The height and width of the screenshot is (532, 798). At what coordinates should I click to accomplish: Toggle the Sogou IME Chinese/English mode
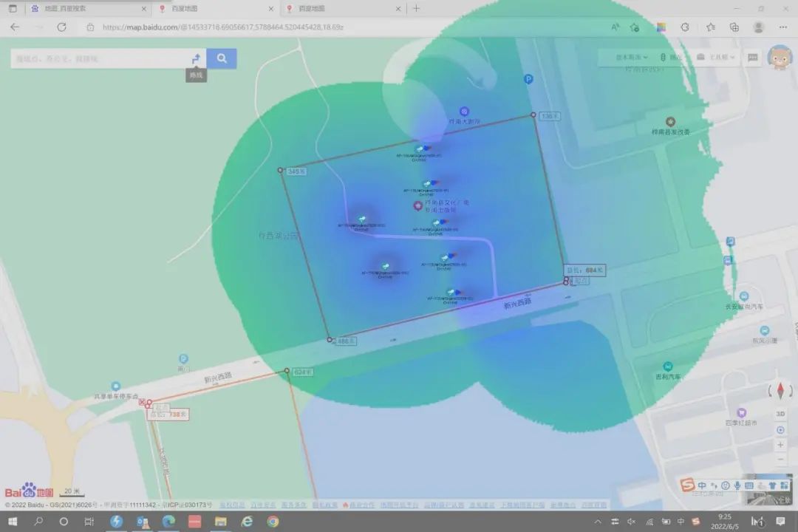pyautogui.click(x=701, y=485)
